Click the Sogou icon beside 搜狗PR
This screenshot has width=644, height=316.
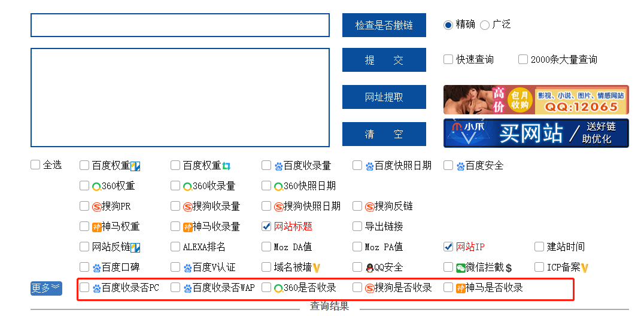click(96, 207)
